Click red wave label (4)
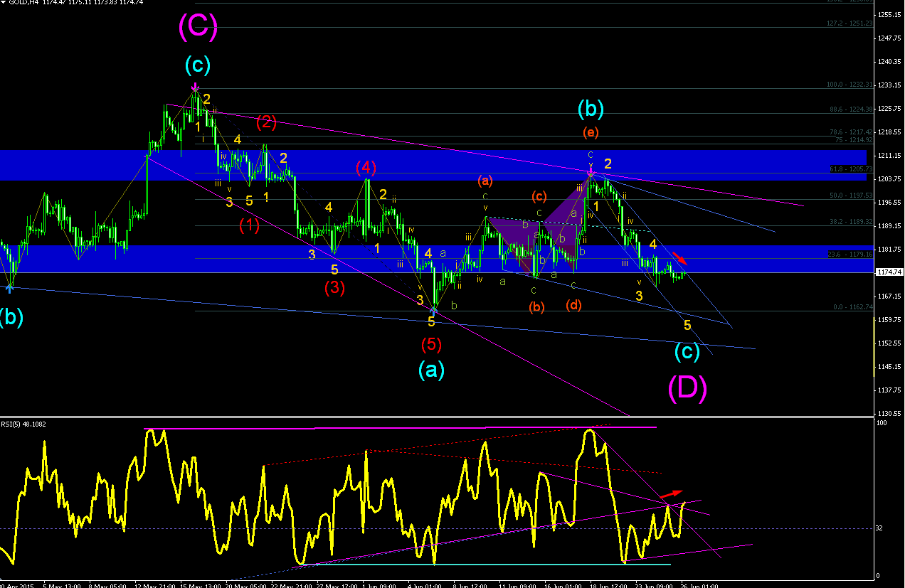Image resolution: width=905 pixels, height=588 pixels. (x=366, y=169)
